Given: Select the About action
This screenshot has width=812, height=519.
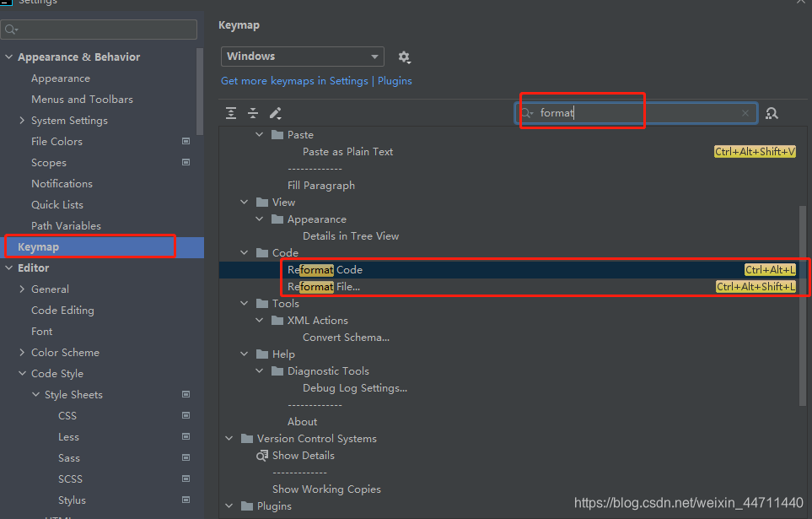Looking at the screenshot, I should click(x=302, y=421).
